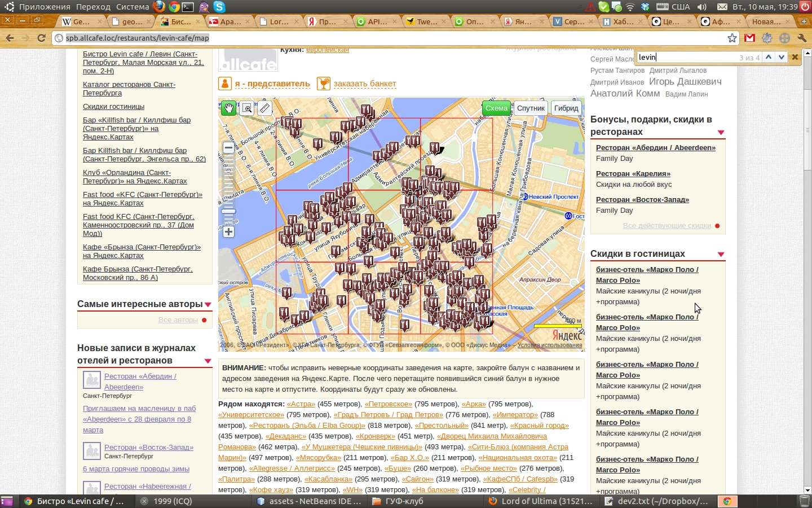Bookmark page with the star icon

732,38
